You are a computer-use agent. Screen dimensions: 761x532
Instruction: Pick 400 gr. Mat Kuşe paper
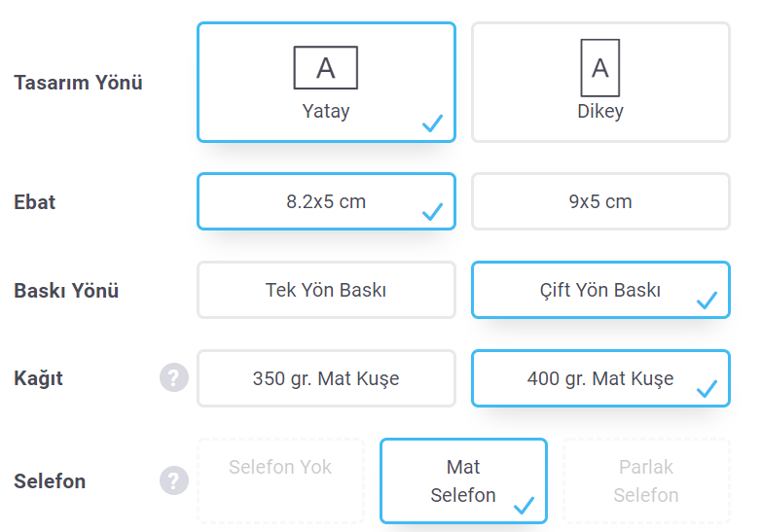coord(600,378)
